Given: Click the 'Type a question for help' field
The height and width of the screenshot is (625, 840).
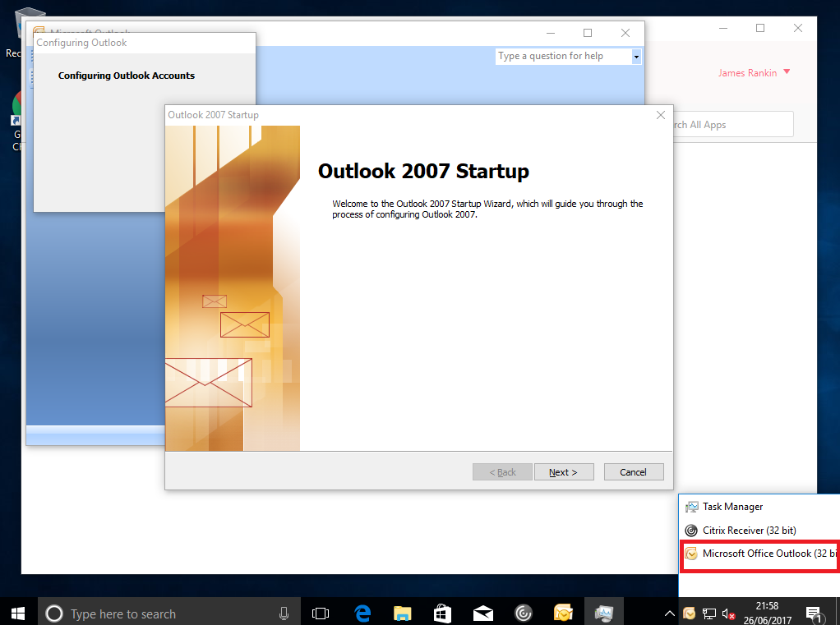Looking at the screenshot, I should click(x=564, y=56).
